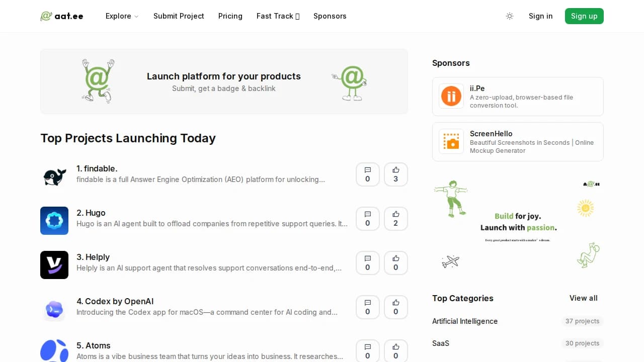644x362 pixels.
Task: Open comments for findable.
Action: pos(368,174)
